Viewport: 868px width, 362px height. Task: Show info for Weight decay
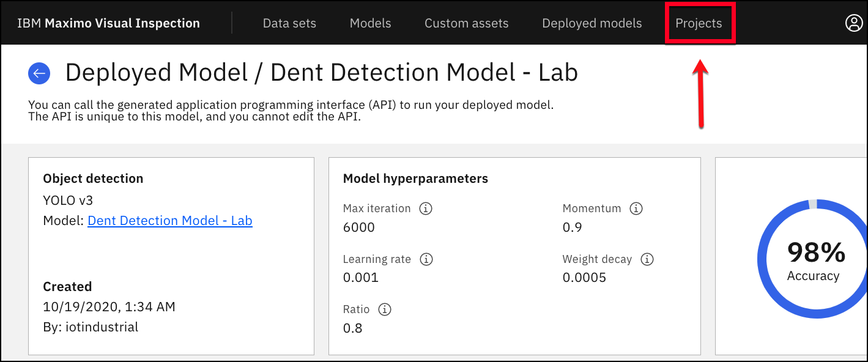pos(647,259)
